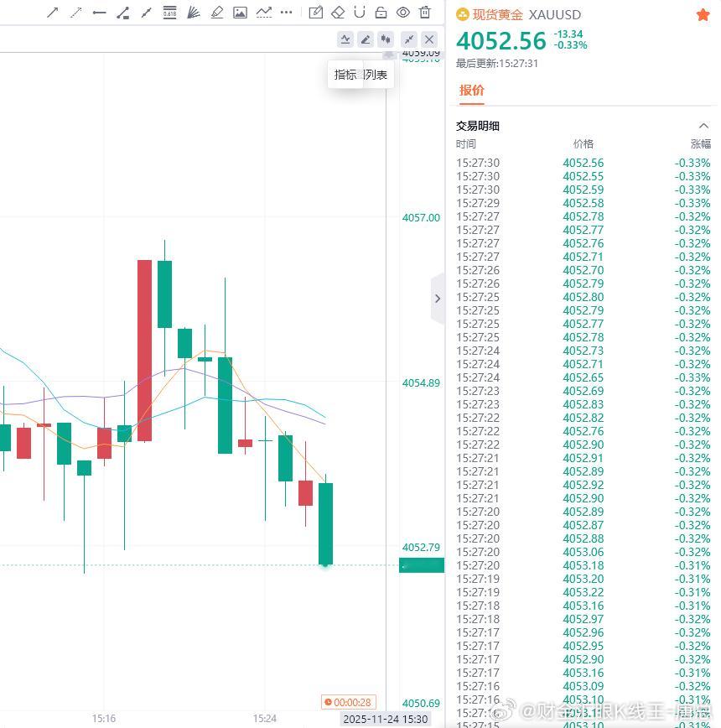Insert an image onto the chart
This screenshot has width=721, height=728.
coord(239,13)
